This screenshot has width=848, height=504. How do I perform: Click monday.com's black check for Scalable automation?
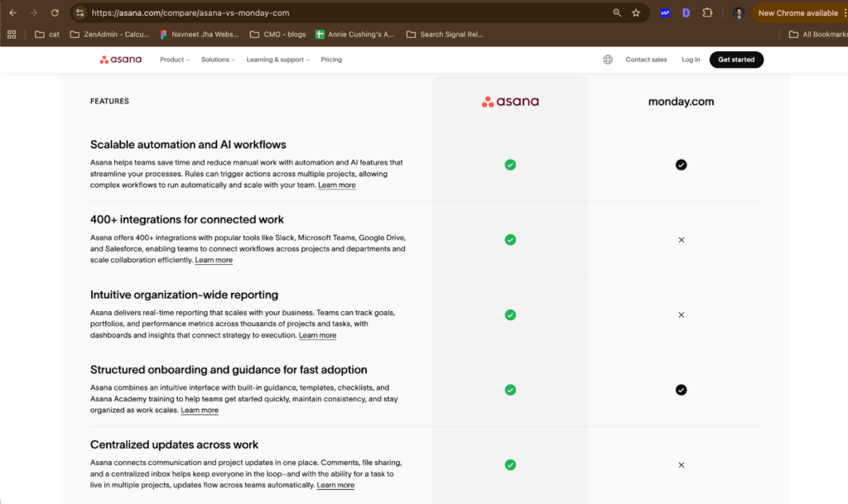pyautogui.click(x=681, y=165)
